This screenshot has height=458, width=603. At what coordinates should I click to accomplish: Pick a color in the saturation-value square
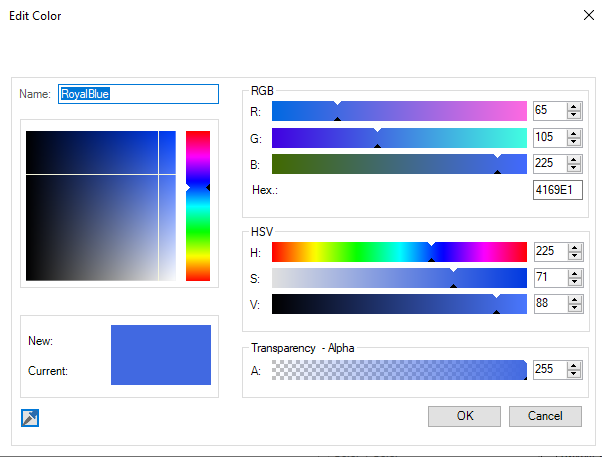click(101, 206)
